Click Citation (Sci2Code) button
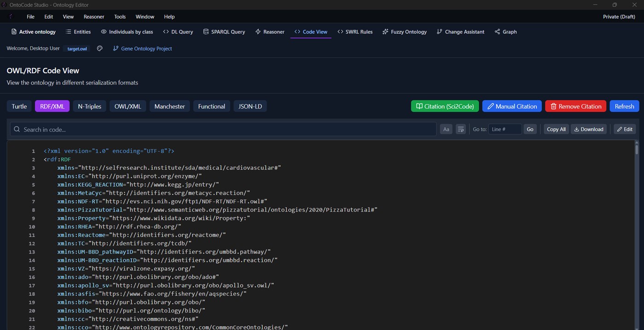The height and width of the screenshot is (330, 644). click(x=445, y=106)
